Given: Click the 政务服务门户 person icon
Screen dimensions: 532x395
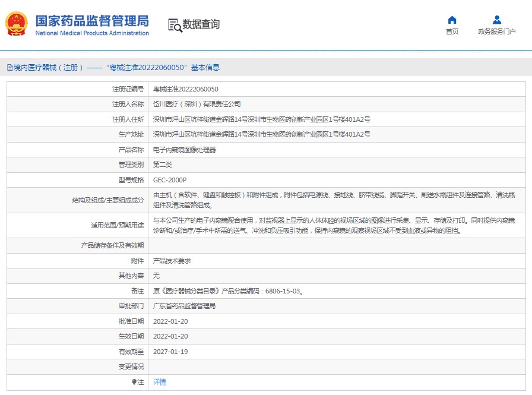Looking at the screenshot, I should 497,20.
